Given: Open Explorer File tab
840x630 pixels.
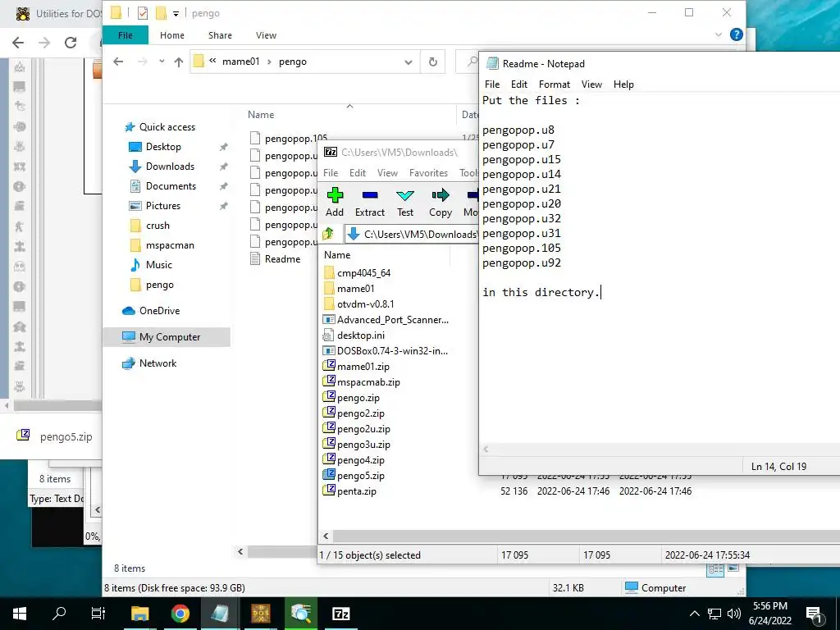Looking at the screenshot, I should coord(126,35).
